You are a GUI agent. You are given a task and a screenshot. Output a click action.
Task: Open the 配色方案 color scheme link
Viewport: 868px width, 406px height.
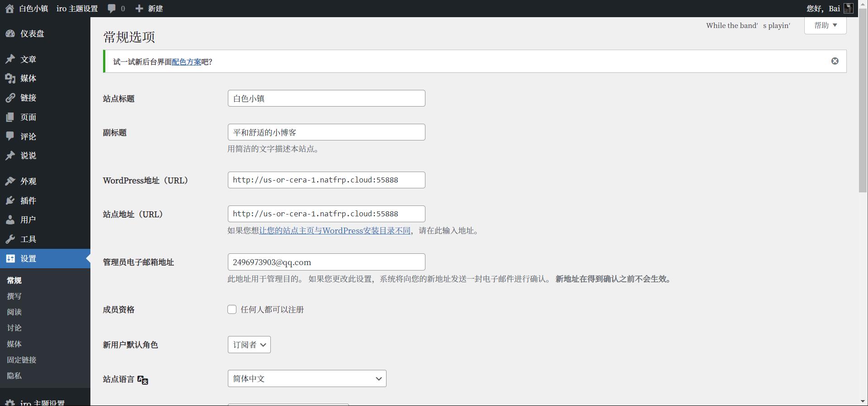186,62
